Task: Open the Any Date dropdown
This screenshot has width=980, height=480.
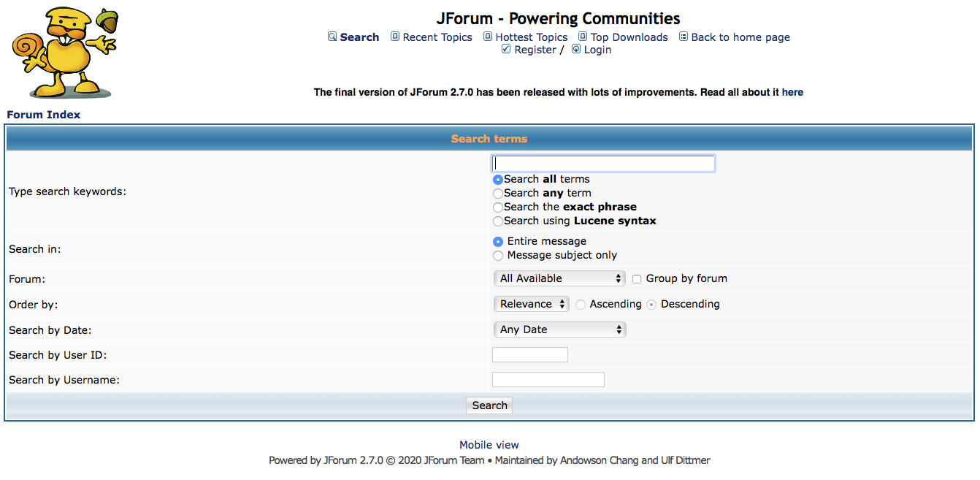Action: (559, 329)
